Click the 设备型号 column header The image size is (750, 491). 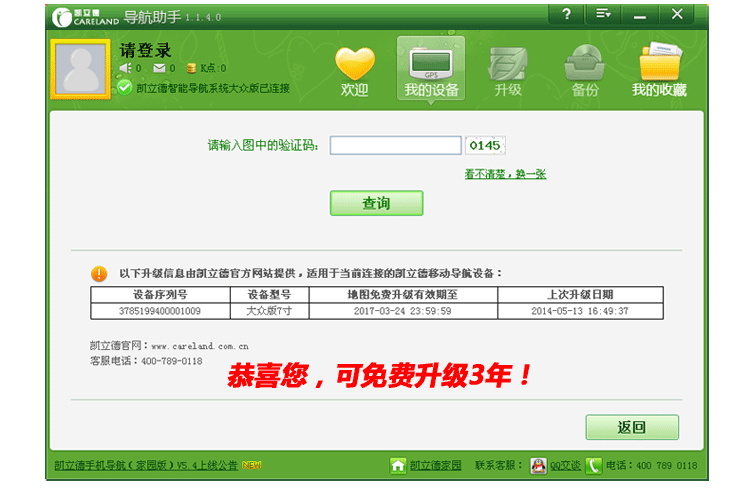click(269, 295)
